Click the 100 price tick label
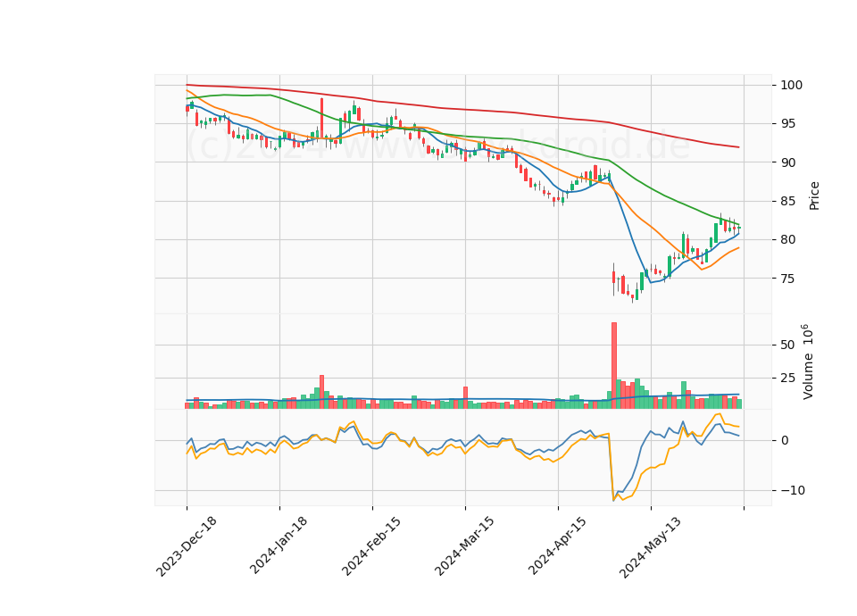Viewport: 857px width, 616px height. point(792,86)
